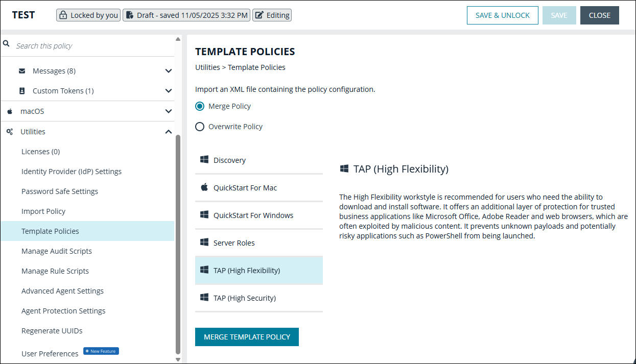Click the Custom Tokens document icon
The height and width of the screenshot is (364, 636).
click(x=21, y=90)
